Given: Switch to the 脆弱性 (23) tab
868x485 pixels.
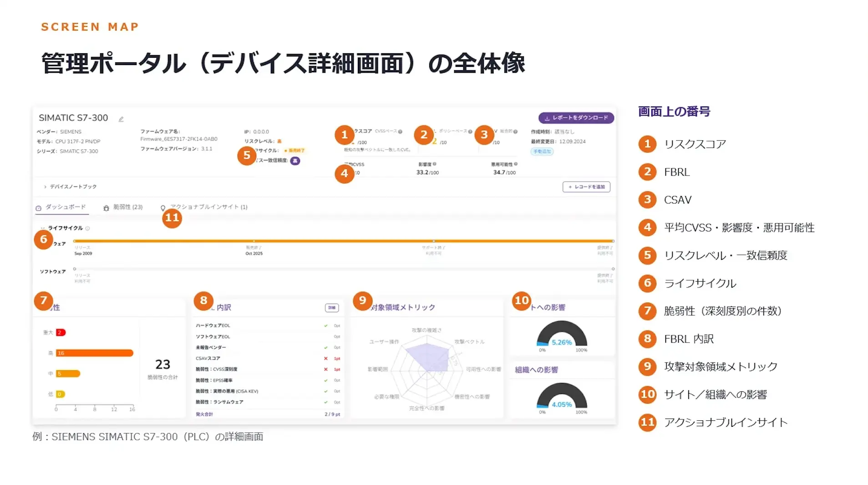Looking at the screenshot, I should tap(123, 207).
